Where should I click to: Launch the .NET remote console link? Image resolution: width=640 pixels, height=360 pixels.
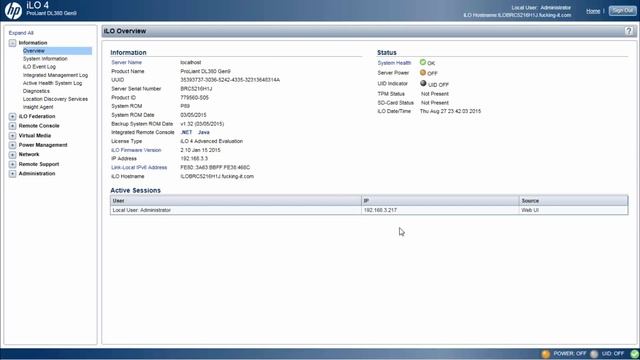point(186,132)
